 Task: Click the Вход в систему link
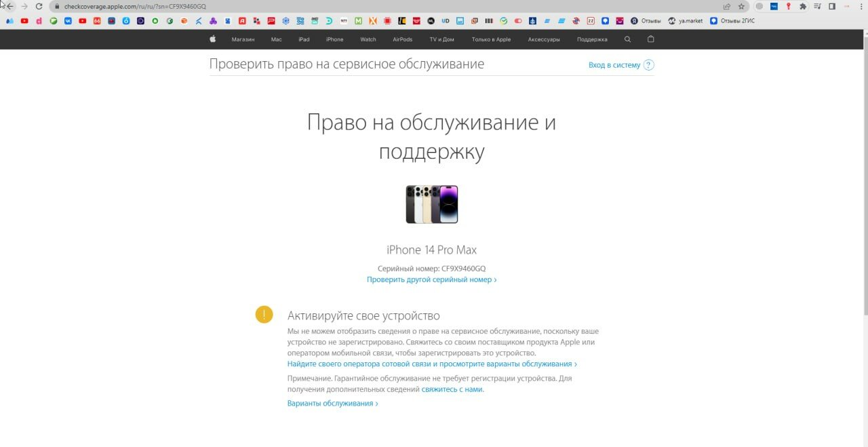614,65
